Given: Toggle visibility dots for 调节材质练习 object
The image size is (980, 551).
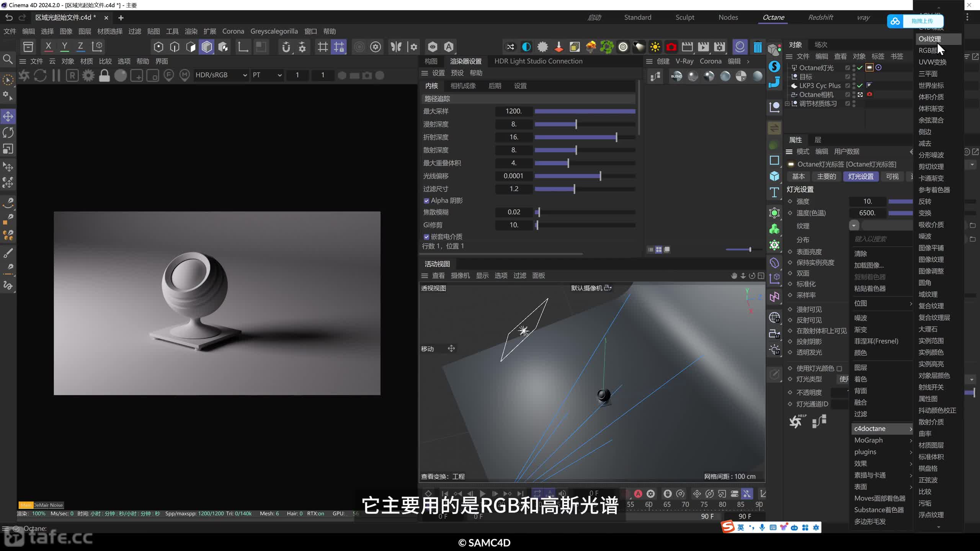Looking at the screenshot, I should pyautogui.click(x=854, y=104).
